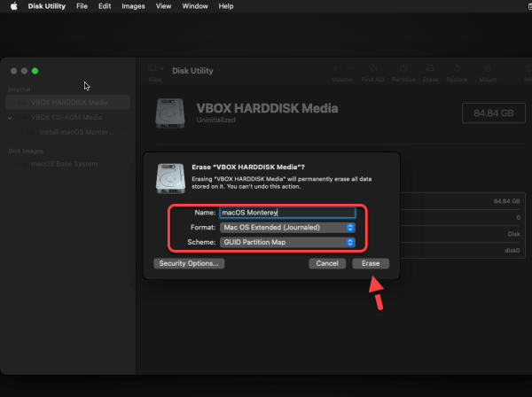The image size is (532, 397).
Task: Click the Name field with macOS Monterey
Action: point(287,213)
